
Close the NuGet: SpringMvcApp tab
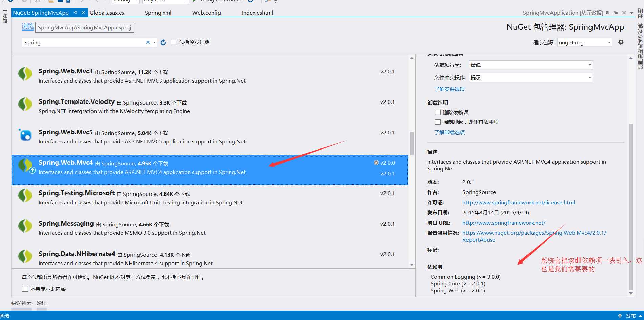point(83,13)
